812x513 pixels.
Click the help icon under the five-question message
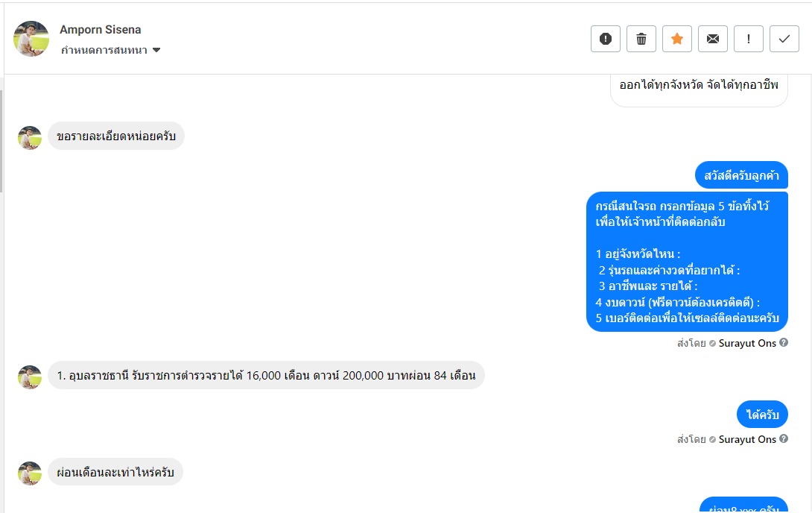pyautogui.click(x=784, y=343)
